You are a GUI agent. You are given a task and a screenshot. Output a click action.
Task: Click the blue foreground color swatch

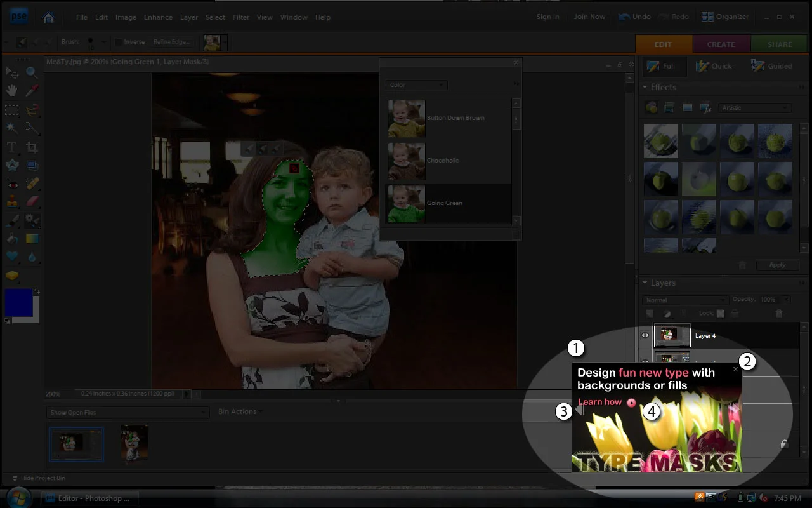click(18, 302)
